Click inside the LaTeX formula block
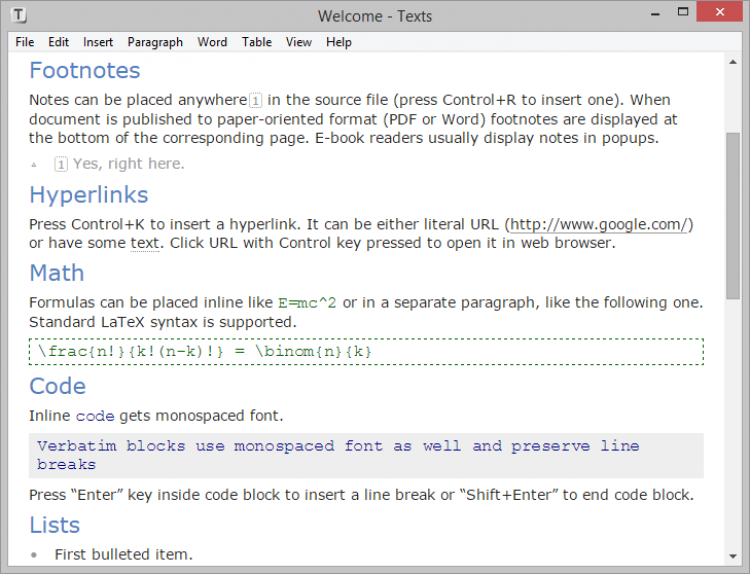 tap(366, 352)
